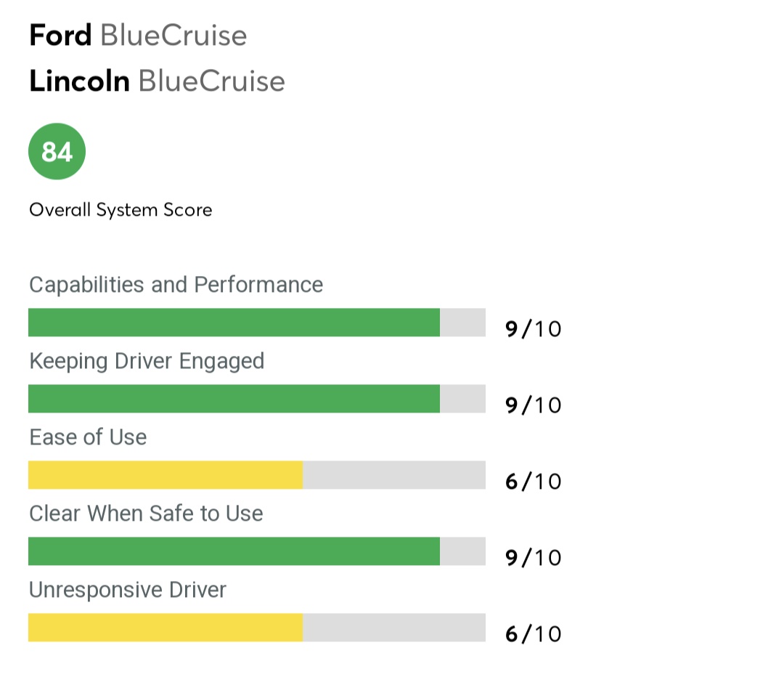
Task: Click the yellow Unresponsive Driver progress bar
Action: 166,628
